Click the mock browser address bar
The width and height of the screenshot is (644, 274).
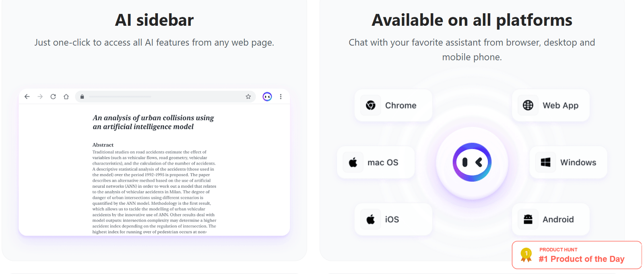[161, 97]
